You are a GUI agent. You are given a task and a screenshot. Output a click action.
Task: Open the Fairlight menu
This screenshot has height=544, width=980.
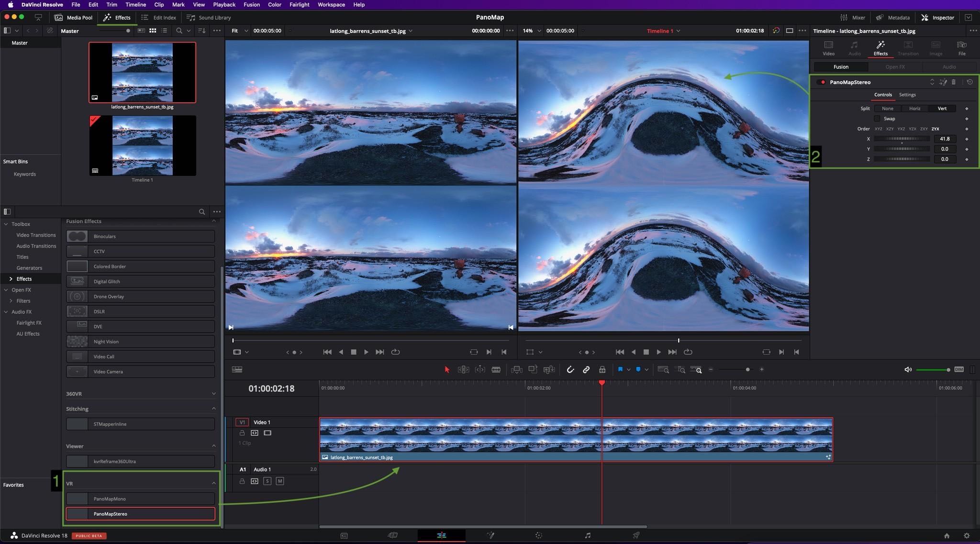tap(300, 4)
